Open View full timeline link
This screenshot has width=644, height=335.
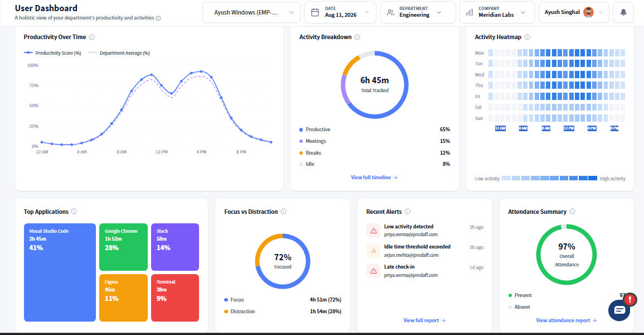(374, 178)
